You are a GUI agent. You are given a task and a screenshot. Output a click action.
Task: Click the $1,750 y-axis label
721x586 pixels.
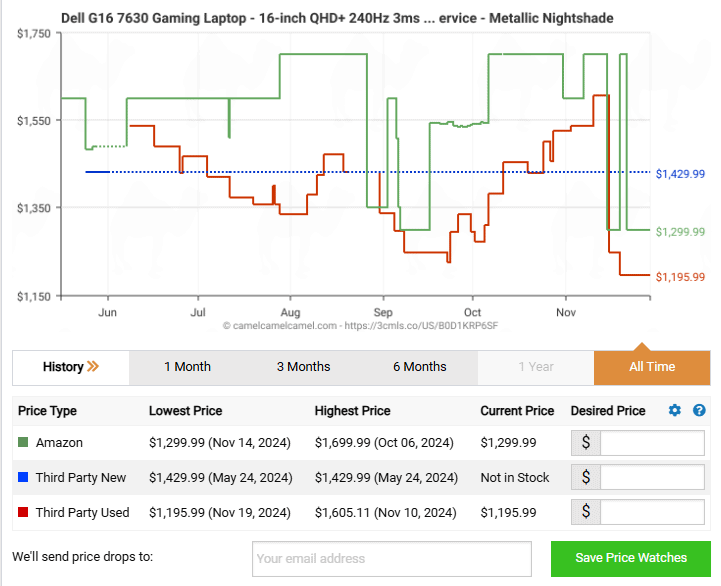34,34
